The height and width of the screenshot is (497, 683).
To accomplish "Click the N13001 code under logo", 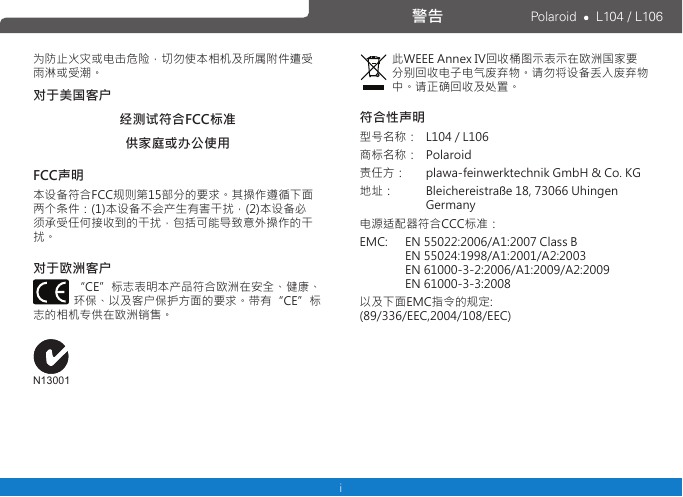I will point(51,380).
